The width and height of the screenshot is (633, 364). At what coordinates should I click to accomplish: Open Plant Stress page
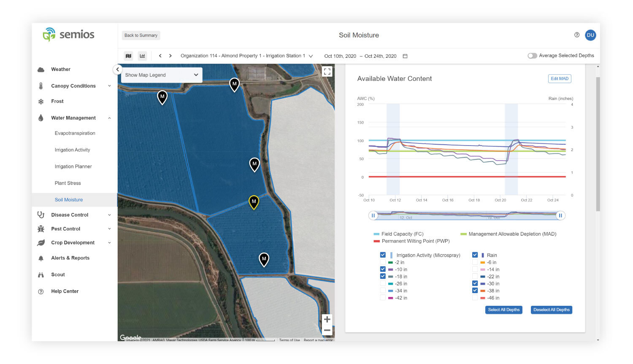click(68, 183)
